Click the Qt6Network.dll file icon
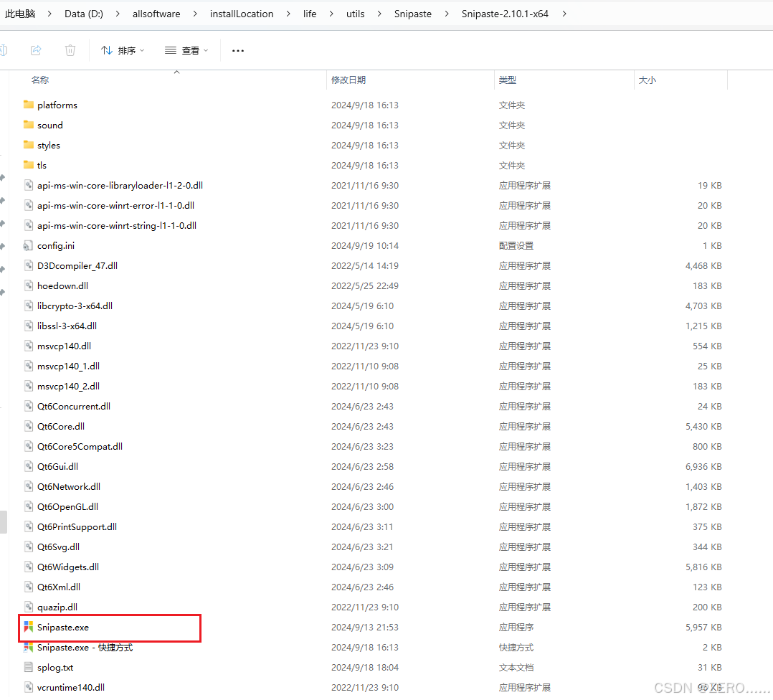Viewport: 773px width, 700px height. coord(29,486)
